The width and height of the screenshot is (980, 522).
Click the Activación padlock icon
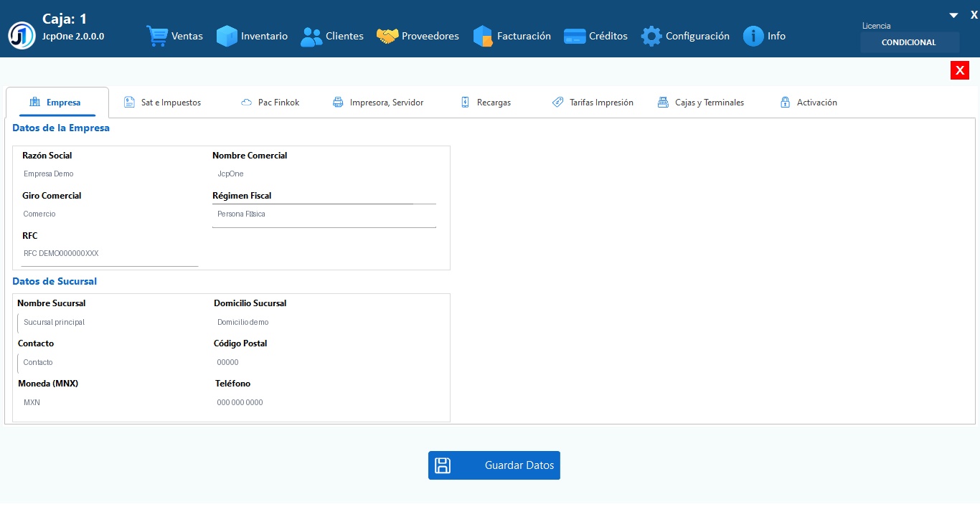(785, 102)
